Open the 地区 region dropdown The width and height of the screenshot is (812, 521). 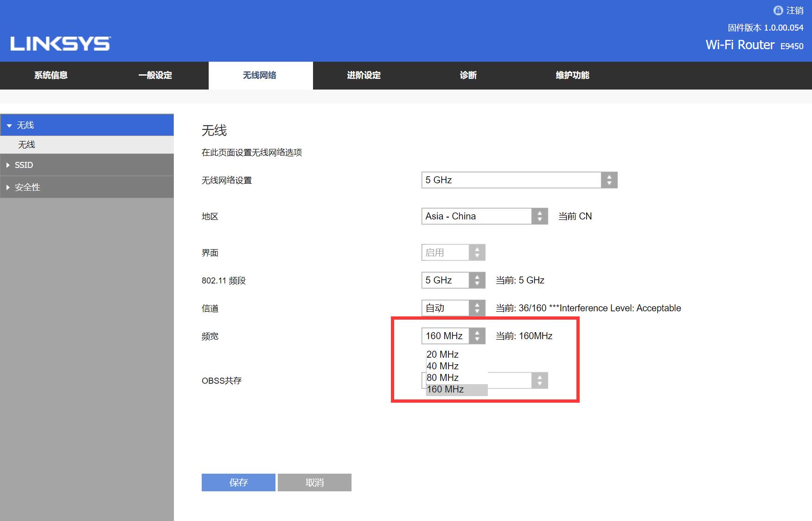478,216
